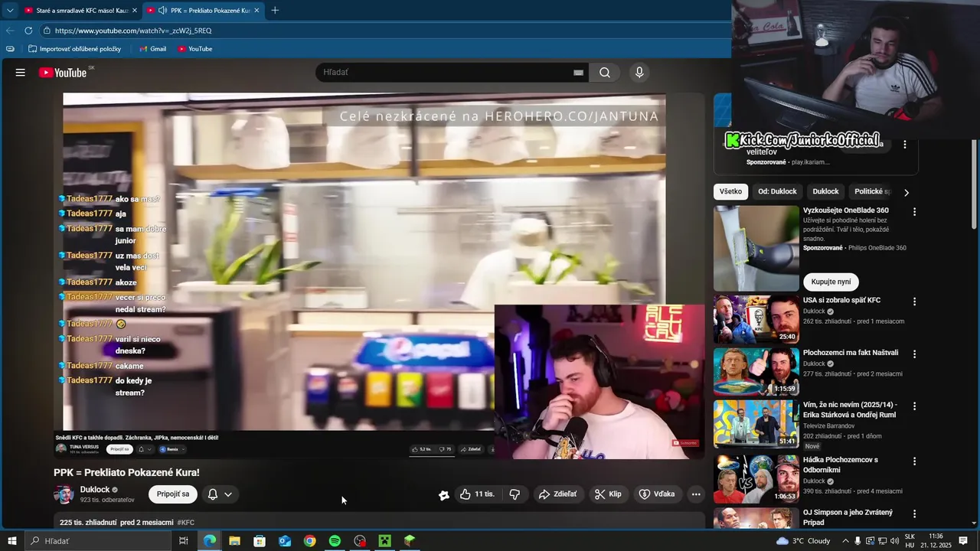
Task: Open Hádka Plochozemcov s Odborníkmi thumbnail
Action: coord(756,479)
